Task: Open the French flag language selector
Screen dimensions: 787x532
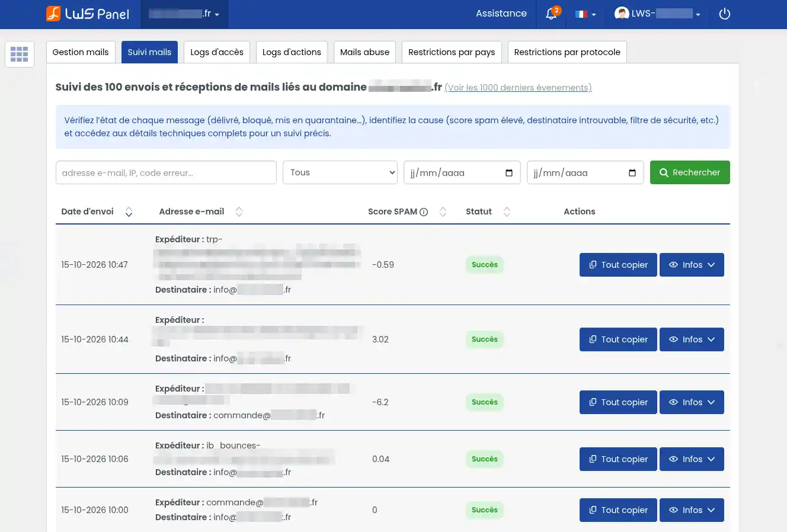Action: click(585, 14)
